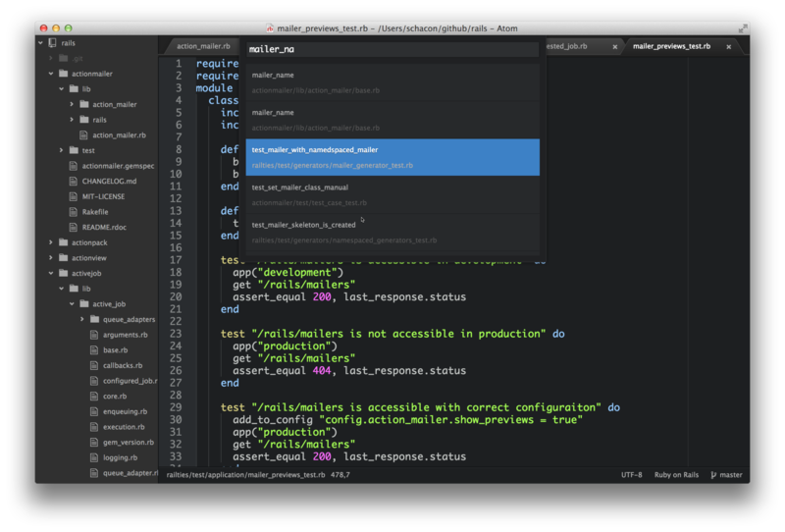The image size is (785, 532).
Task: Select the mailer_previews_test.rb tab
Action: (671, 46)
